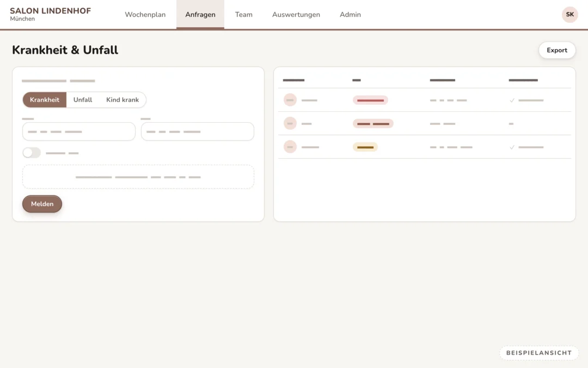Open the SK user avatar menu

[x=569, y=15]
